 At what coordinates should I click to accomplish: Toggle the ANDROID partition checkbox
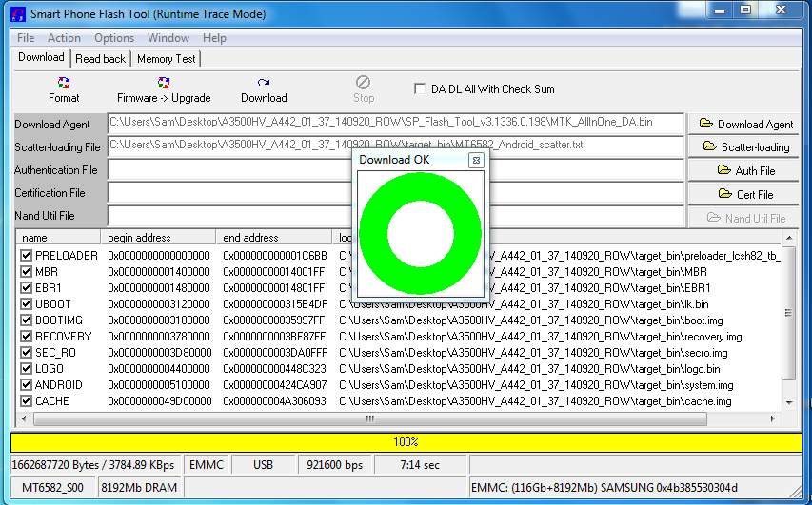27,385
